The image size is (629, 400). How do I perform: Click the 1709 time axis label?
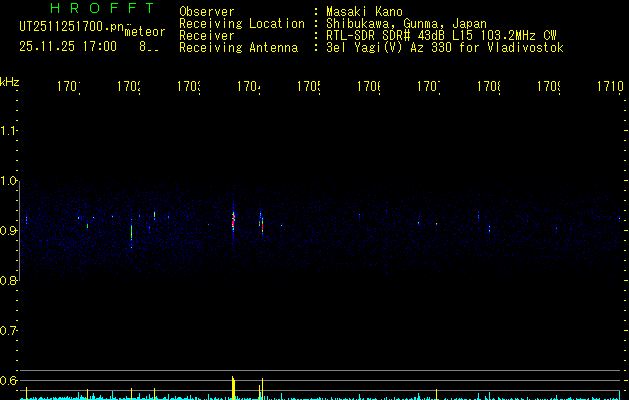(x=549, y=86)
